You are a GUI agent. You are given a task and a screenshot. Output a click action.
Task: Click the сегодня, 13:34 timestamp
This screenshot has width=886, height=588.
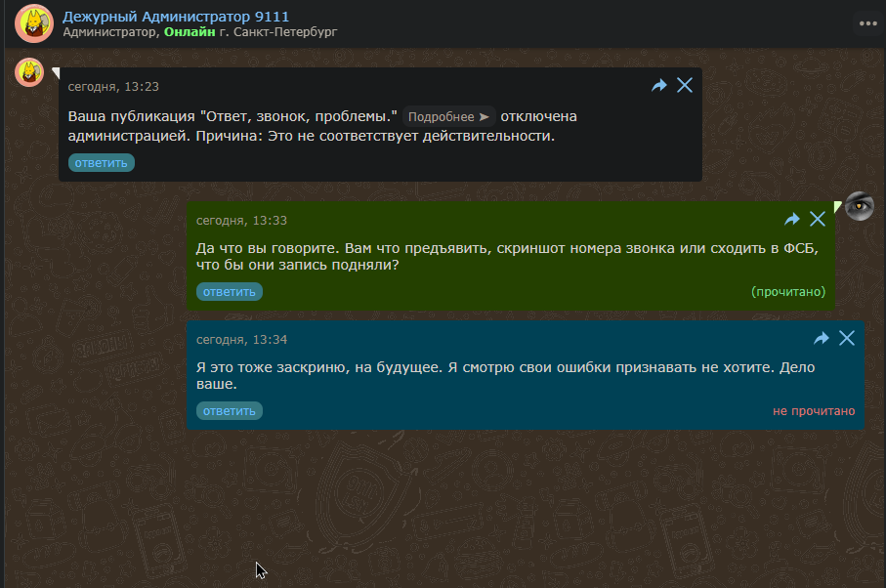[x=241, y=340]
